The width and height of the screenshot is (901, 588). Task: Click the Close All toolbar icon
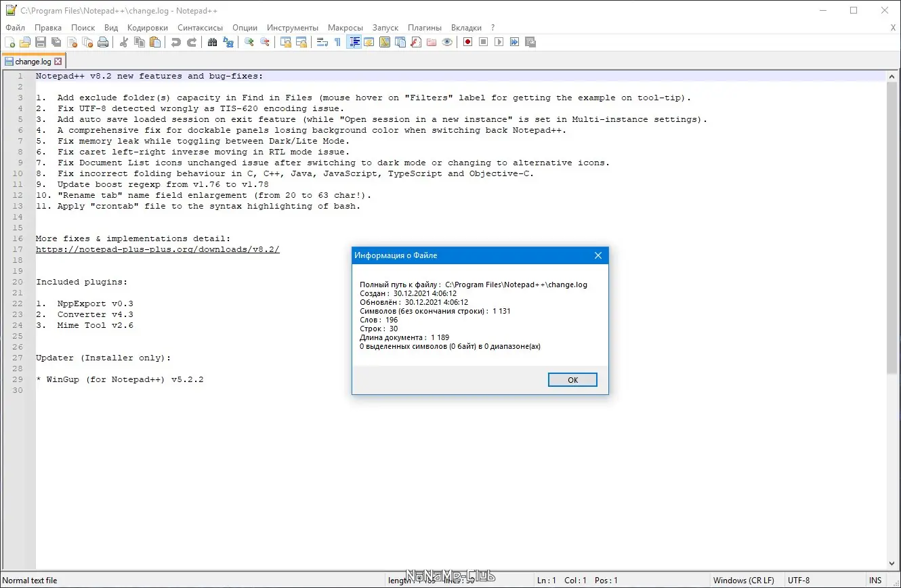(x=87, y=42)
